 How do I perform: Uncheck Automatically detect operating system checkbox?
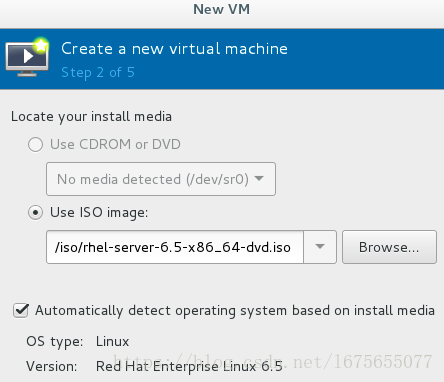coord(21,311)
